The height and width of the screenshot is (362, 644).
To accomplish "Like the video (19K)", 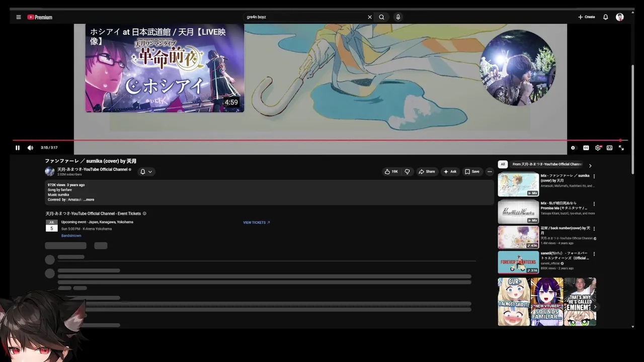I will pos(391,171).
